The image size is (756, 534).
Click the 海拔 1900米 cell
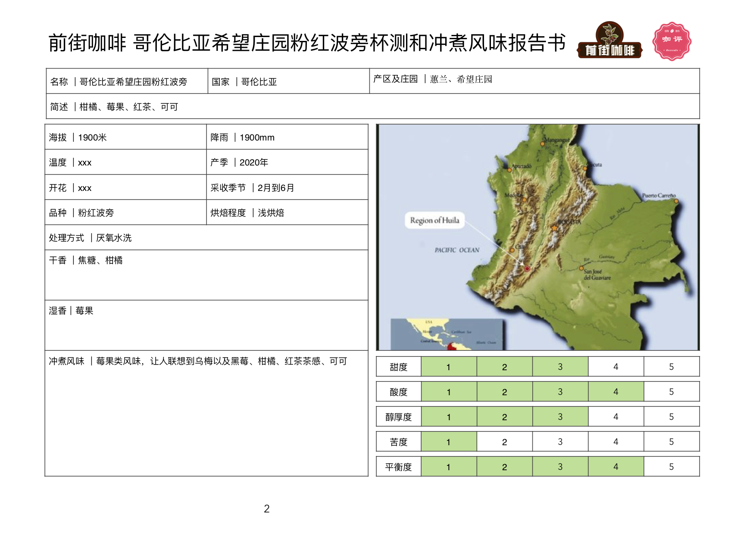[x=125, y=137]
